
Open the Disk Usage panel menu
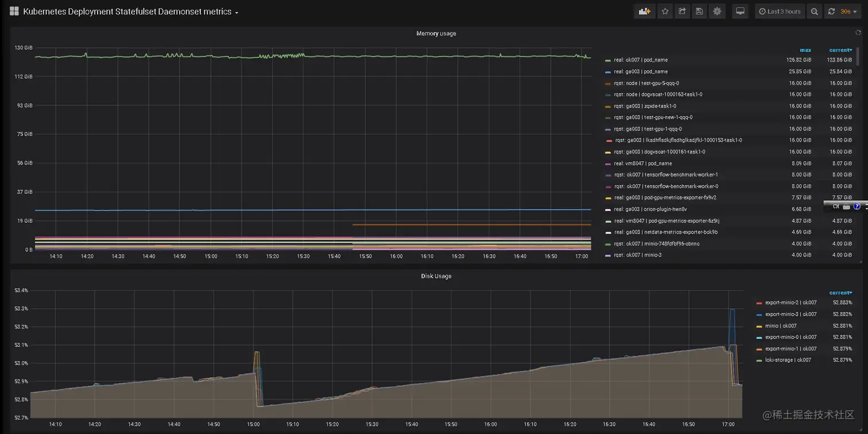(436, 276)
